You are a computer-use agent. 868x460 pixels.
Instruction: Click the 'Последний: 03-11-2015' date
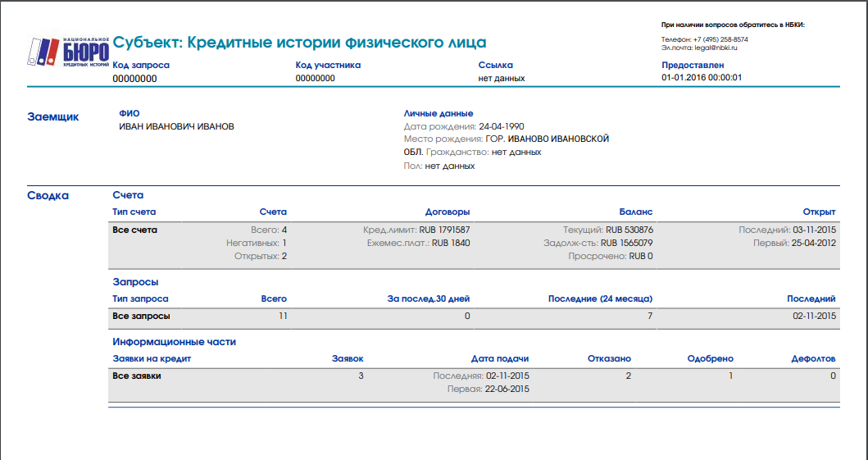(x=787, y=230)
